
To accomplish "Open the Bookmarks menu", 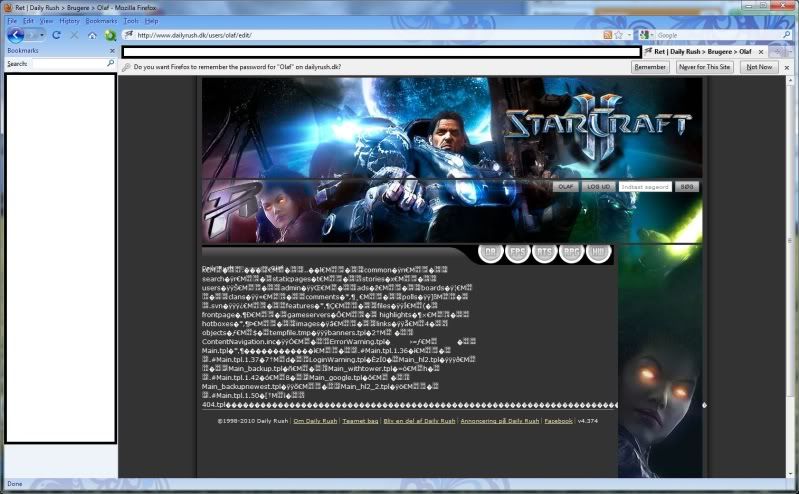I will 101,21.
